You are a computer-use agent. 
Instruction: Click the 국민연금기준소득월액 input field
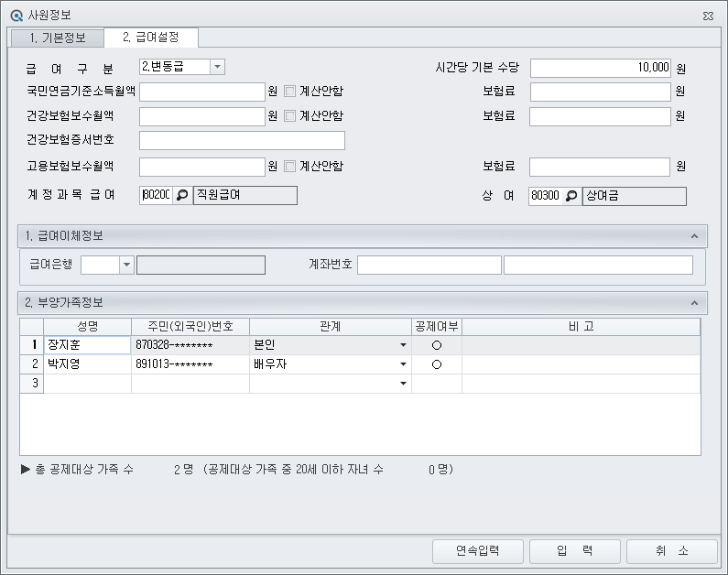pyautogui.click(x=202, y=92)
